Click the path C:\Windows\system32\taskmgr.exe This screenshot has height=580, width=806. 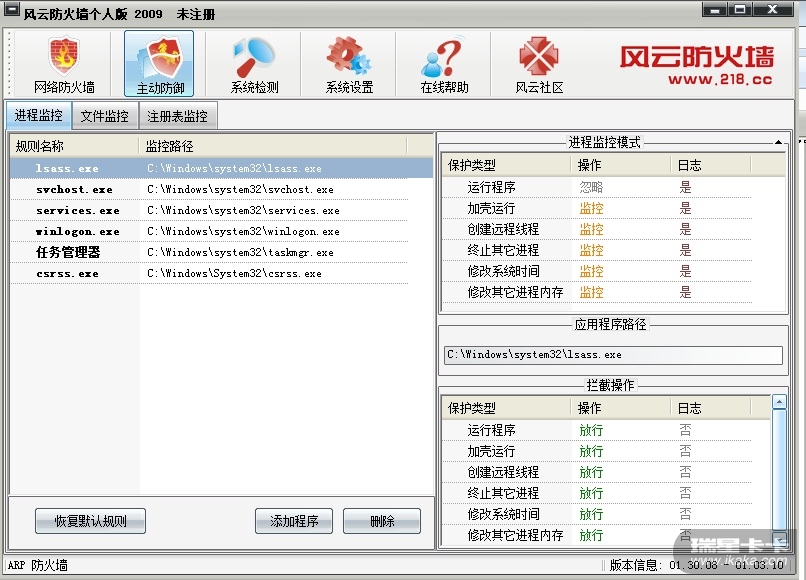click(x=240, y=252)
